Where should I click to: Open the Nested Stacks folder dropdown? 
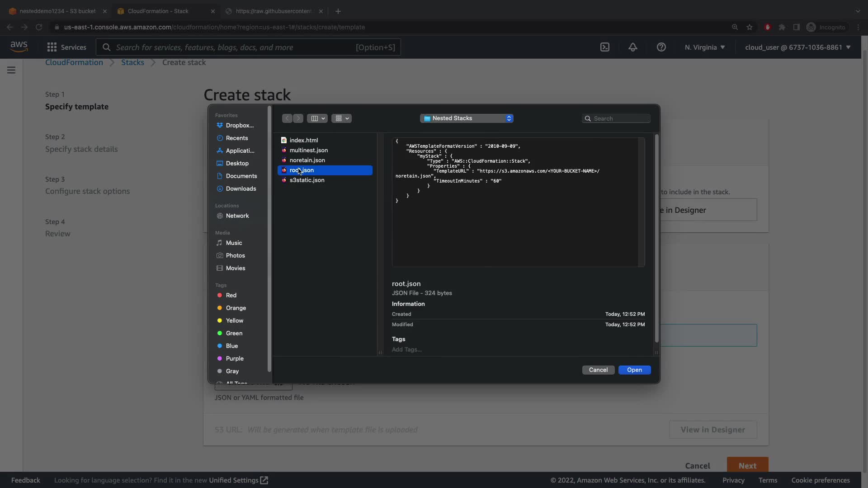click(467, 118)
